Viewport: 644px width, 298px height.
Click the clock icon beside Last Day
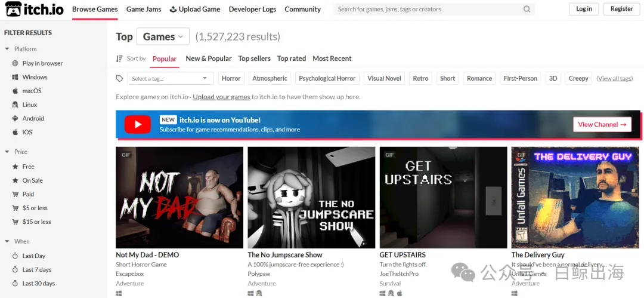(15, 256)
